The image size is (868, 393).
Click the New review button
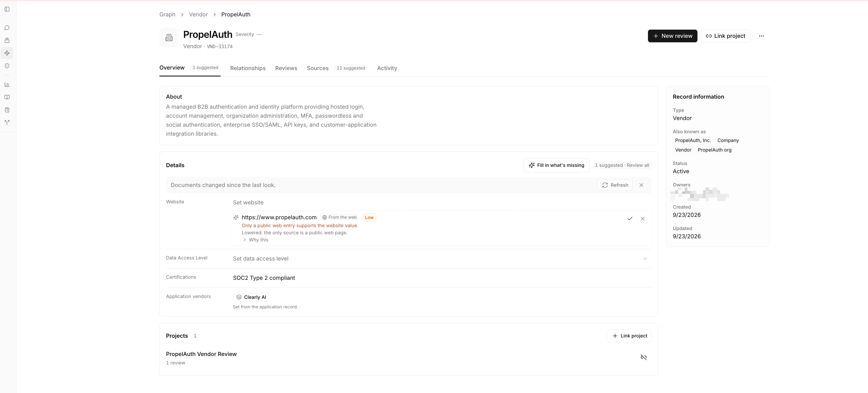[672, 36]
